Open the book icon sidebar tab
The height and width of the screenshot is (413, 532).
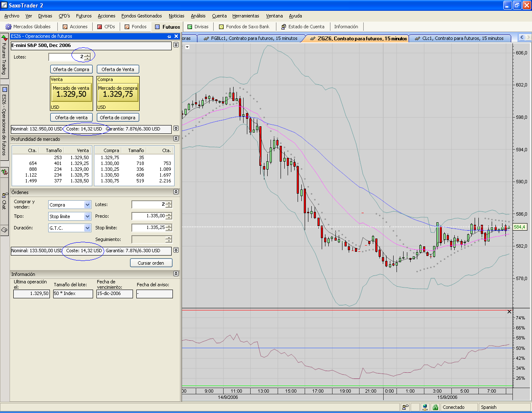[x=4, y=229]
